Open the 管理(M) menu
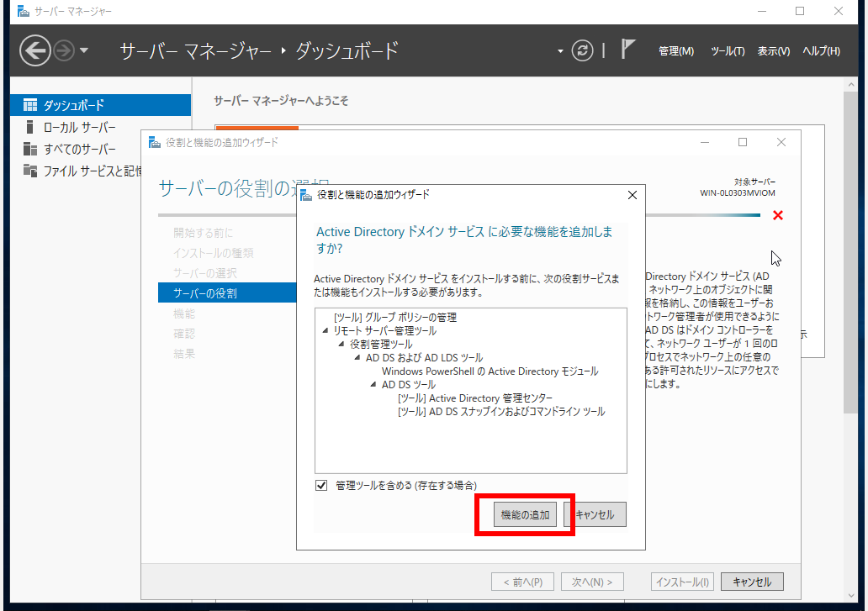 pyautogui.click(x=676, y=51)
